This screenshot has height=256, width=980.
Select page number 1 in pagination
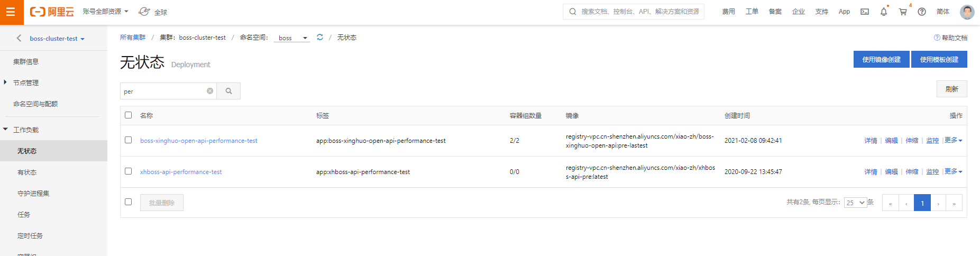pyautogui.click(x=922, y=203)
